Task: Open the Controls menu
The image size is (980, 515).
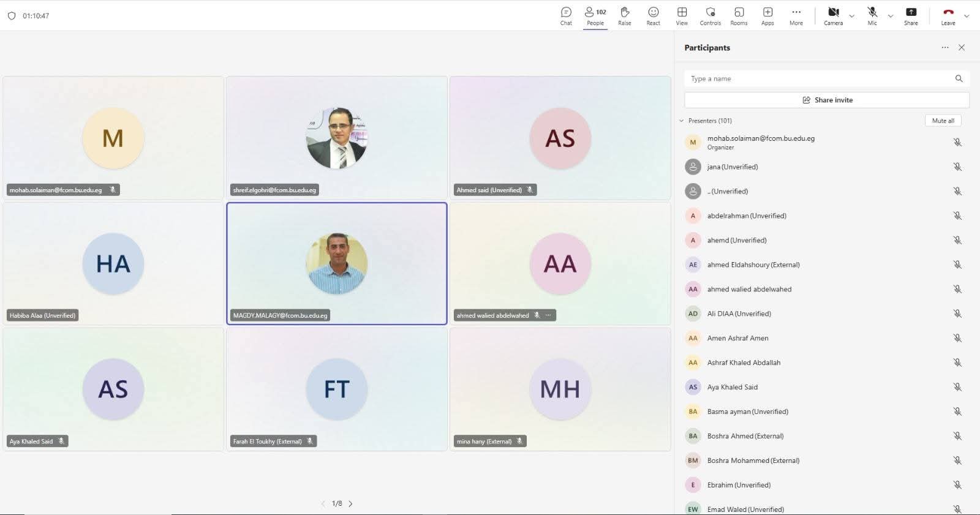Action: click(710, 16)
